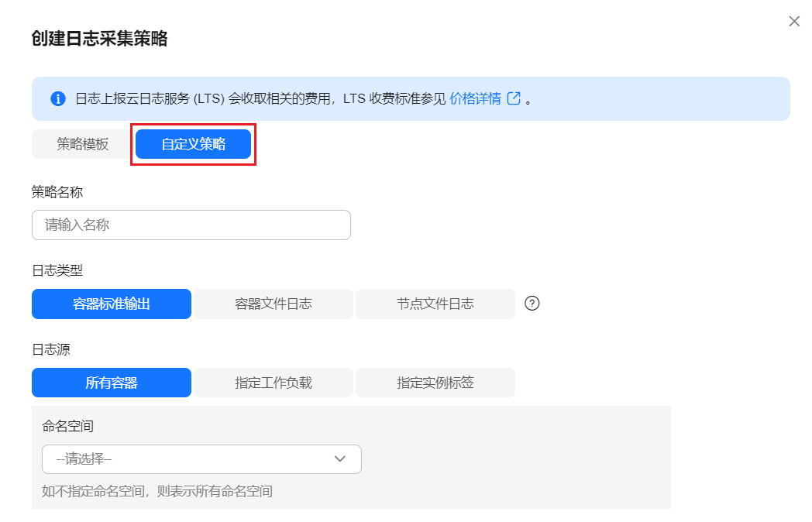Click the 策略名称 name input field
The height and width of the screenshot is (522, 812).
pos(191,225)
